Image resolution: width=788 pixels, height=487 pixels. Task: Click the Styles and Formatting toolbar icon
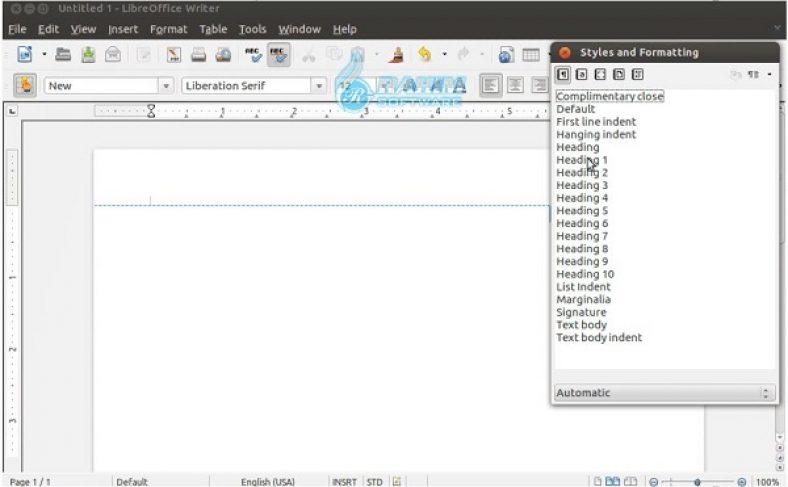click(x=25, y=85)
